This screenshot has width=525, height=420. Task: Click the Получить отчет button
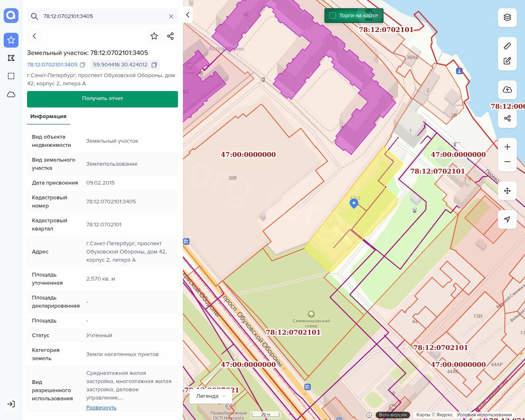103,99
